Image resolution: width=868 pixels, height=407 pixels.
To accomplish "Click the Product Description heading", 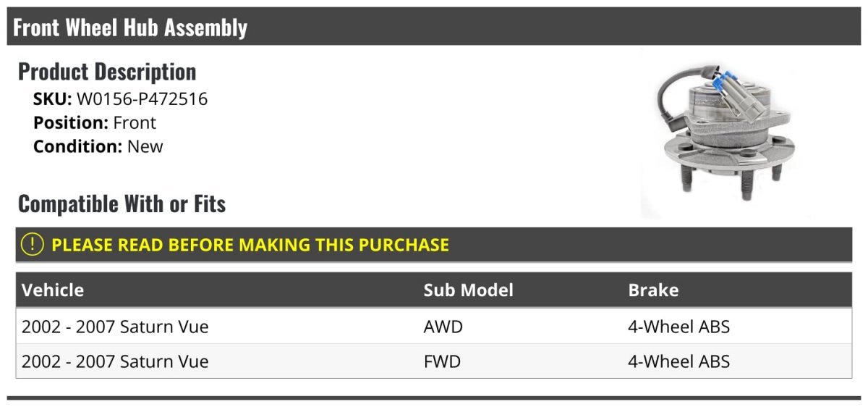I will point(107,71).
